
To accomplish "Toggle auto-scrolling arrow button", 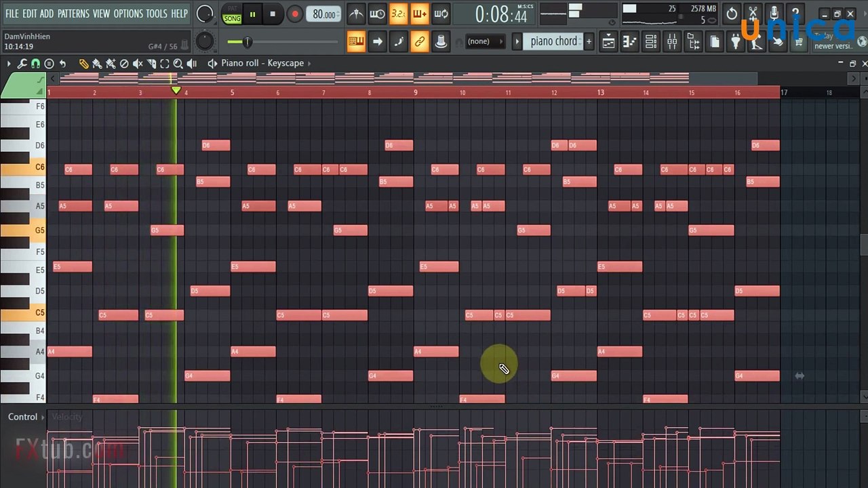I will 377,41.
